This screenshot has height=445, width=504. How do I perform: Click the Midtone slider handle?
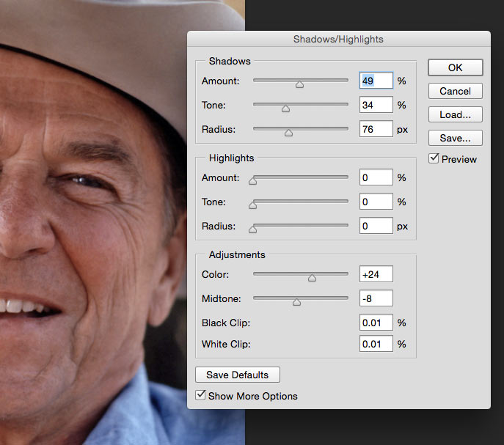(x=296, y=301)
